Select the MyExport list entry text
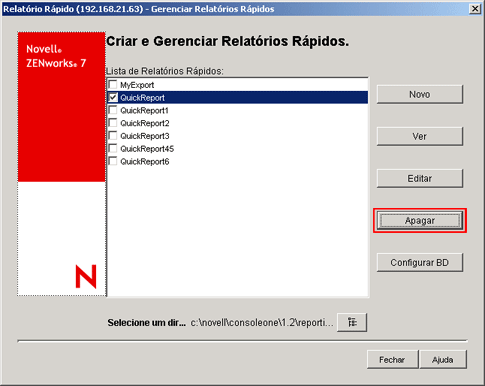 coord(137,85)
